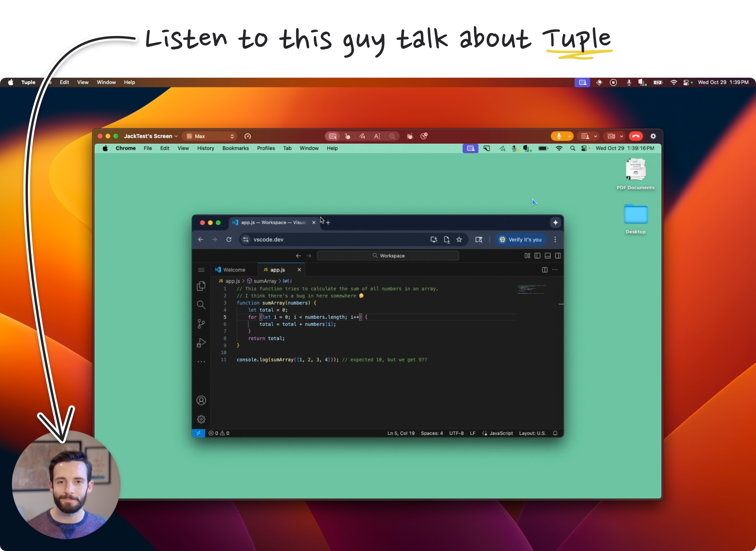
Task: Open Run and Debug in VS Code sidebar
Action: pyautogui.click(x=201, y=342)
